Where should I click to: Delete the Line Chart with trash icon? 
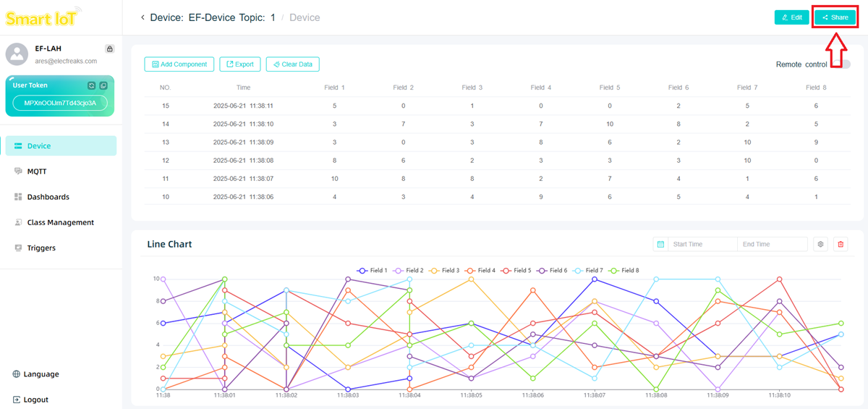click(x=841, y=245)
